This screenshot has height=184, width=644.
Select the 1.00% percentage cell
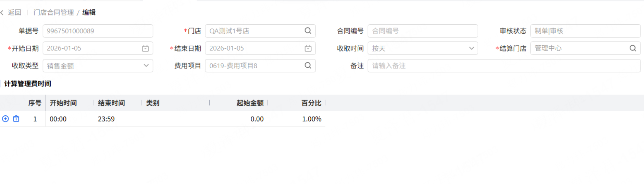tap(311, 119)
